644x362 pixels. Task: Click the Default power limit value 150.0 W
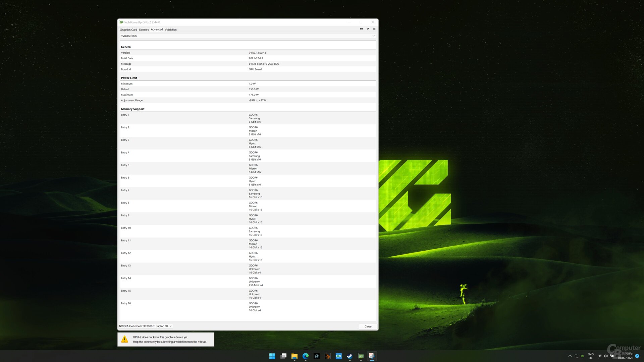pos(254,89)
